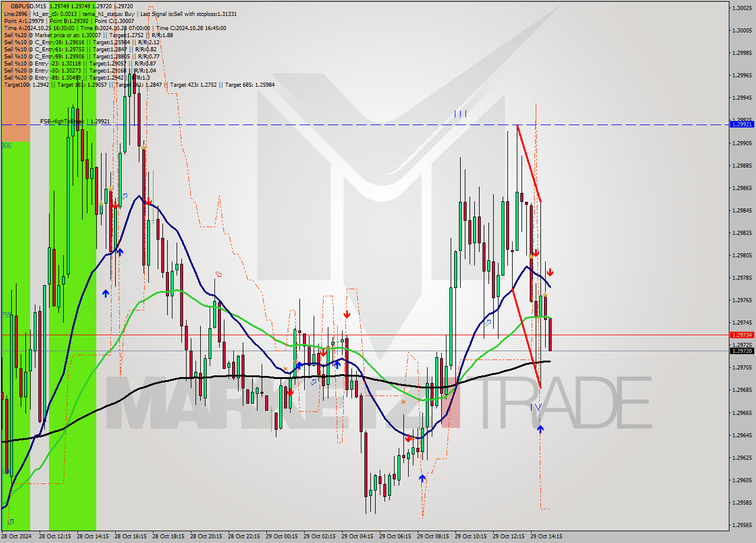
Task: Click the GBPUSD,M15 symbol title
Action: (28, 6)
